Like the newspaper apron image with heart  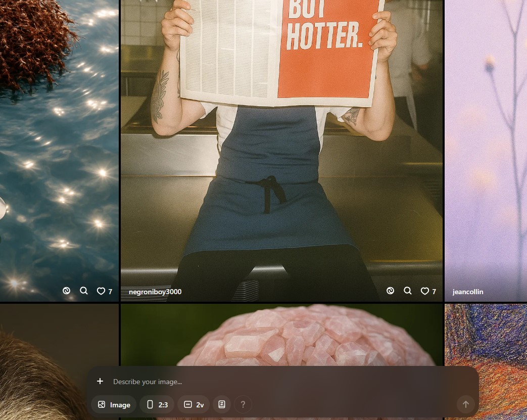point(425,291)
